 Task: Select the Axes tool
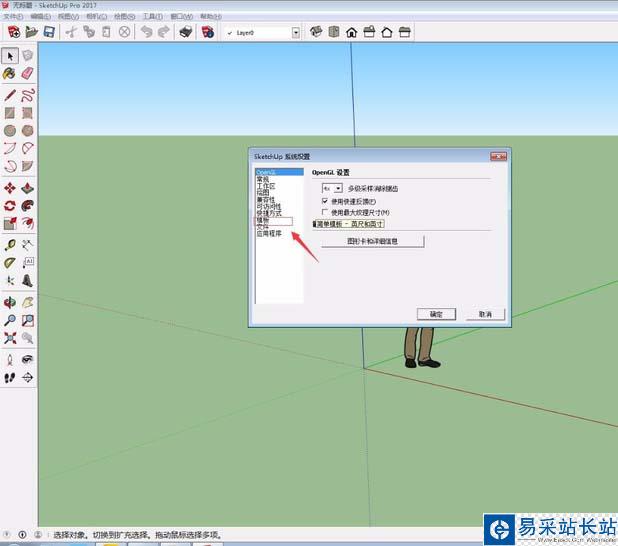click(x=10, y=281)
